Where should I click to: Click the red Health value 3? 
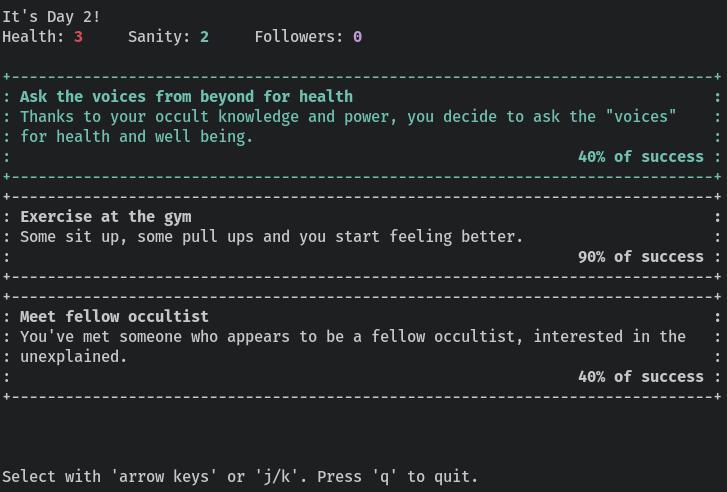point(78,37)
